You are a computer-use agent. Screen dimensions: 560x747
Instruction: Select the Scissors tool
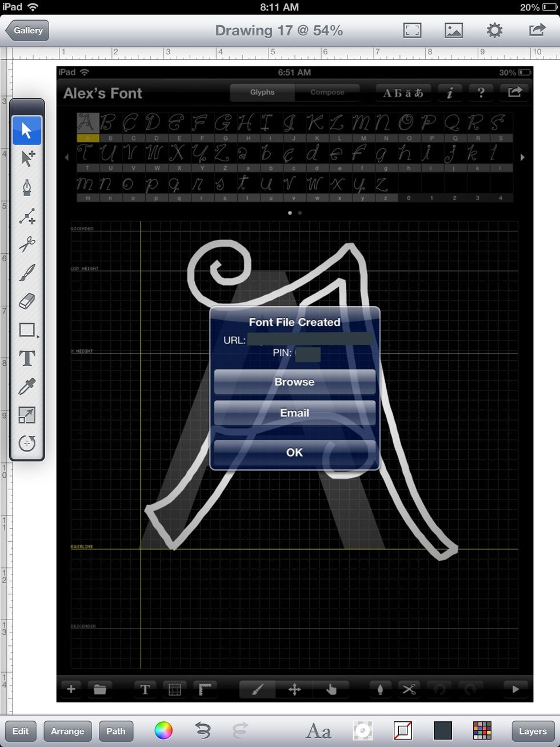27,245
